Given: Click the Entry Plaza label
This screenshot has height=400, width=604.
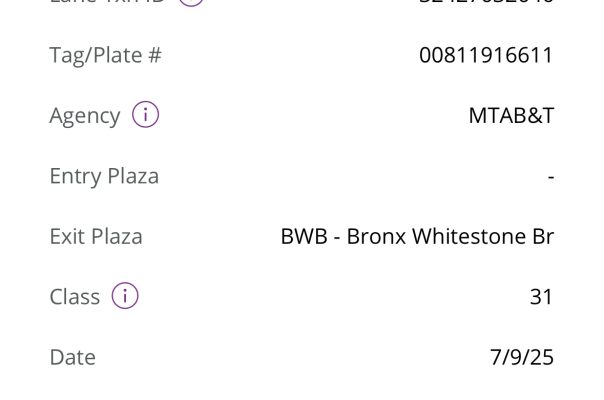Looking at the screenshot, I should tap(104, 177).
